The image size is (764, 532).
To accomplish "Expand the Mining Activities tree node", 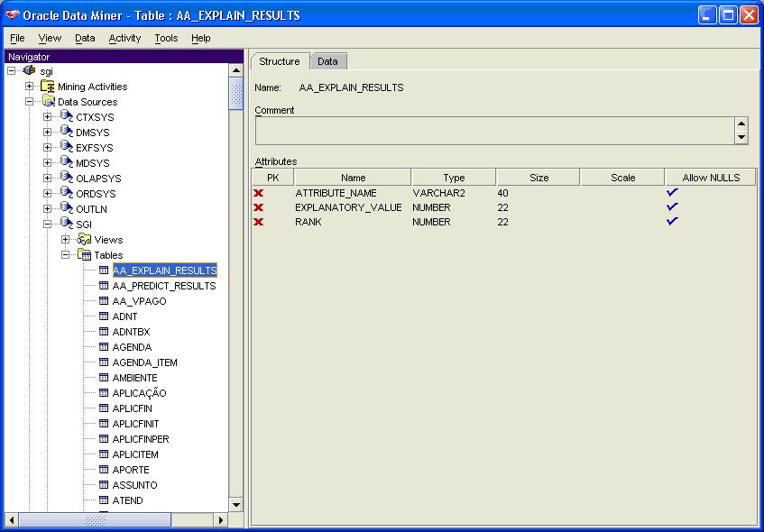I will click(x=30, y=87).
